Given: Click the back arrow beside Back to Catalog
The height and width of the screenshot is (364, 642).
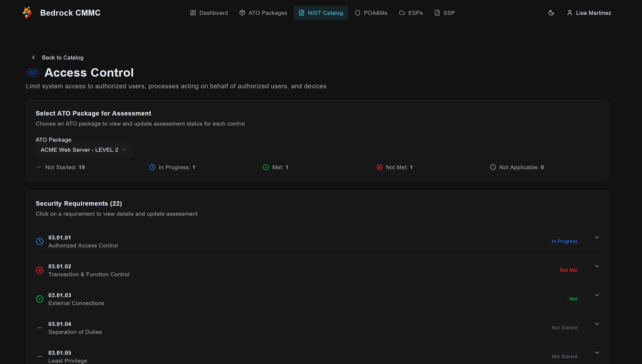Looking at the screenshot, I should point(33,57).
